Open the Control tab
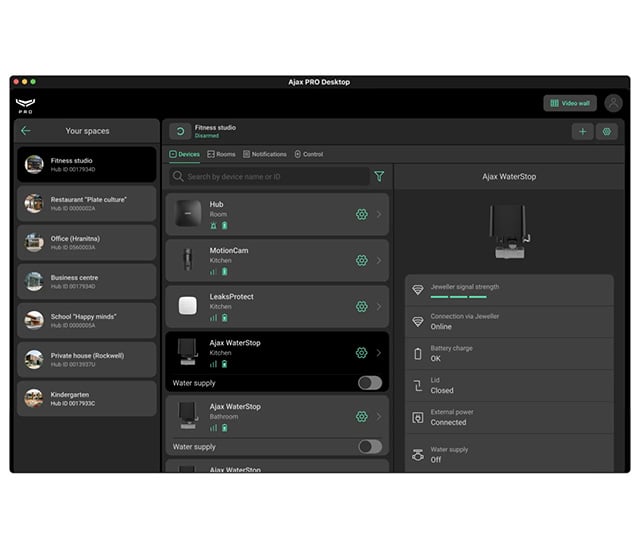640x550 pixels. click(309, 154)
